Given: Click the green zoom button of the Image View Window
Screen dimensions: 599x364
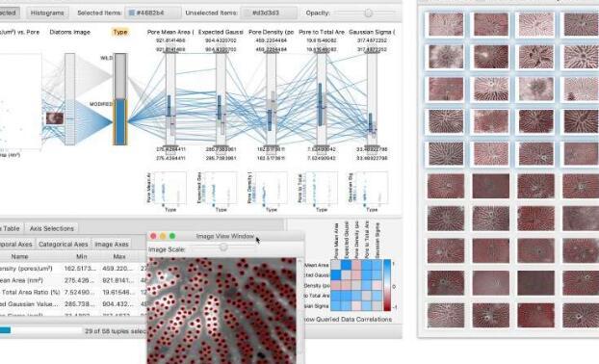Looking at the screenshot, I should [x=172, y=237].
